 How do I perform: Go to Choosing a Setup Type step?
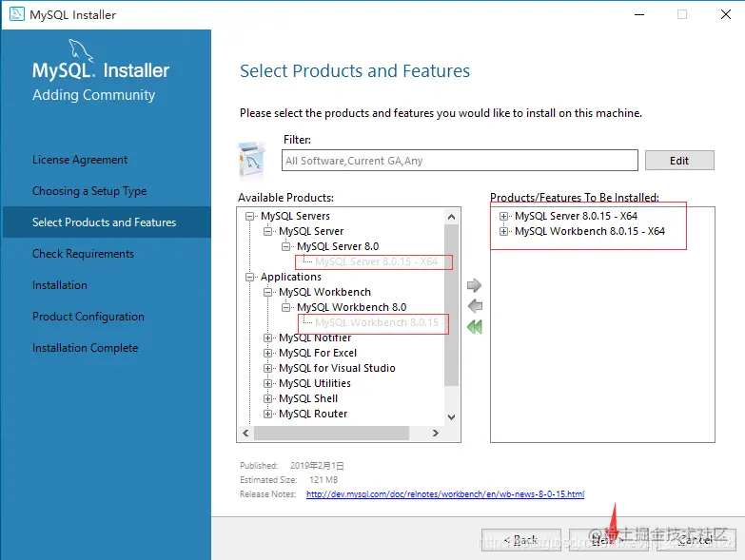[89, 191]
